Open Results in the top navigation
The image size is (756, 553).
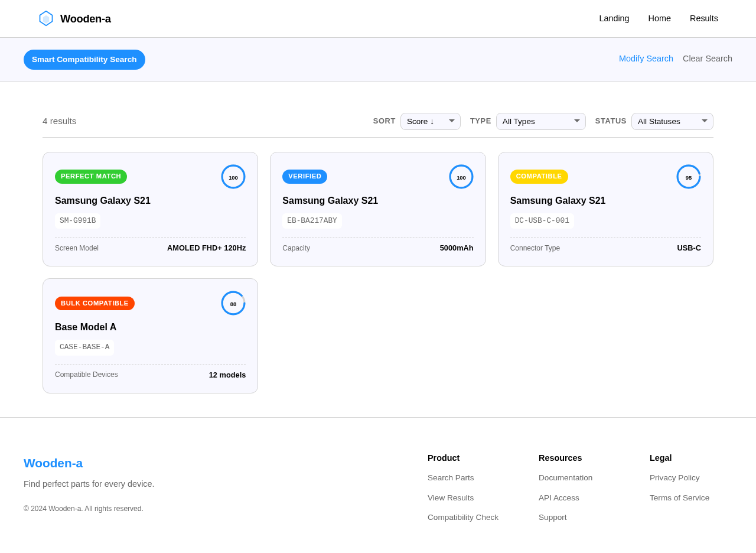tap(704, 18)
